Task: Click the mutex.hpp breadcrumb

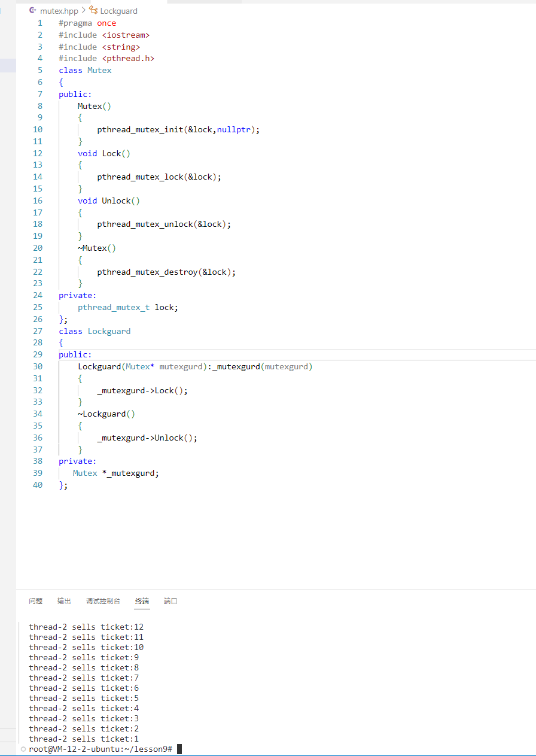Action: tap(59, 11)
